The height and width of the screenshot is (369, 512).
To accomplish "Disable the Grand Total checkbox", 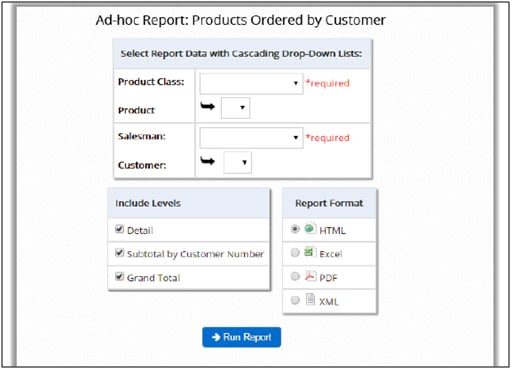I will (x=119, y=276).
